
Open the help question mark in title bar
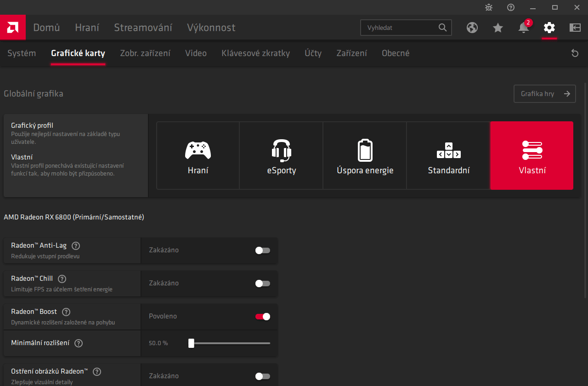coord(511,7)
